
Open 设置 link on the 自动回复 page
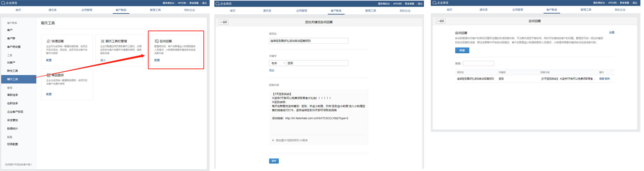click(x=611, y=33)
